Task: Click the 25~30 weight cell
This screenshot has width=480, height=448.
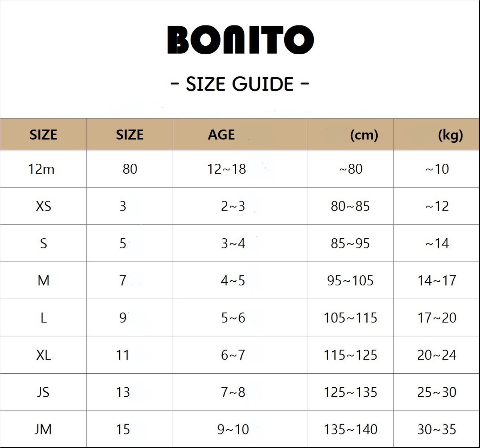Action: pos(437,392)
